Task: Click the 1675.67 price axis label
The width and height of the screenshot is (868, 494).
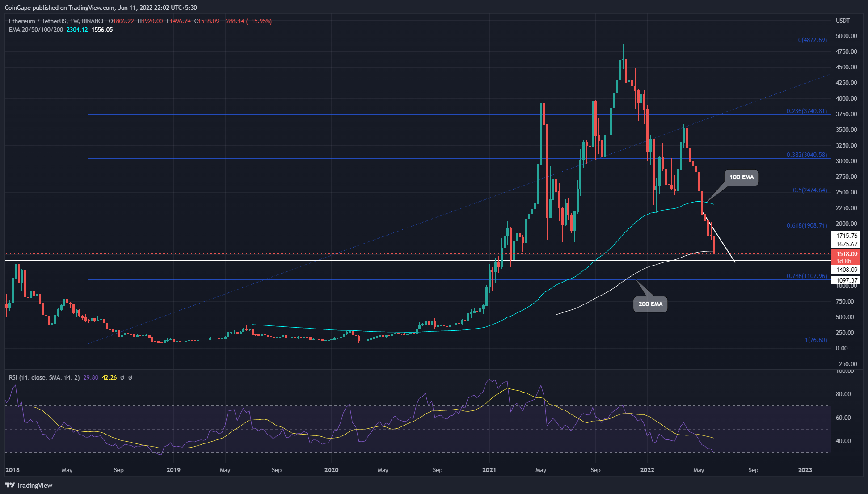Action: tap(846, 244)
